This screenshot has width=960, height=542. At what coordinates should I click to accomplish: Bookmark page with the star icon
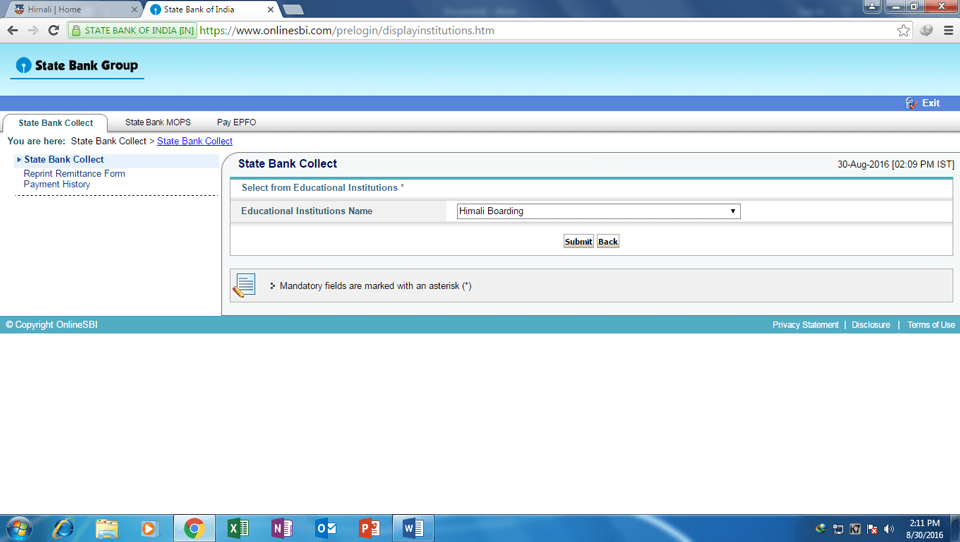[903, 31]
